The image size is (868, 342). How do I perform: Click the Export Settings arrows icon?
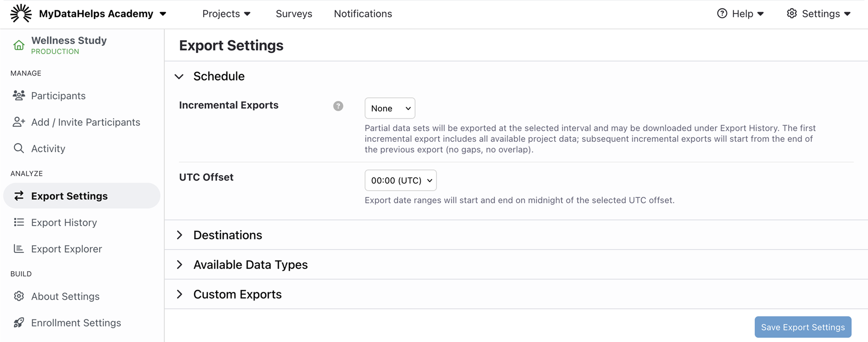coord(19,196)
